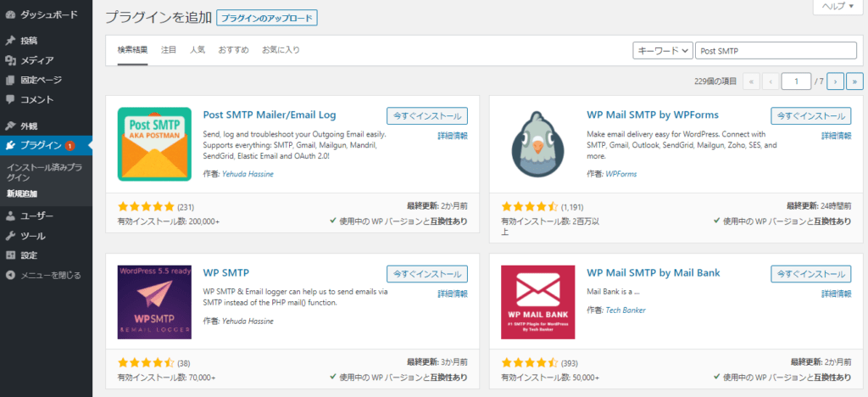Expand the ヘルプ help panel
The image size is (868, 397).
coord(837,7)
